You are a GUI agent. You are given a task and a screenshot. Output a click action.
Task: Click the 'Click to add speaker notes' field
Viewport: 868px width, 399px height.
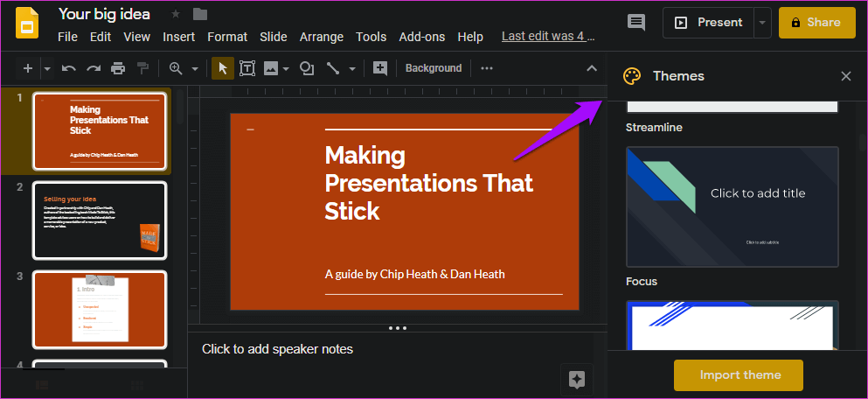click(x=277, y=349)
